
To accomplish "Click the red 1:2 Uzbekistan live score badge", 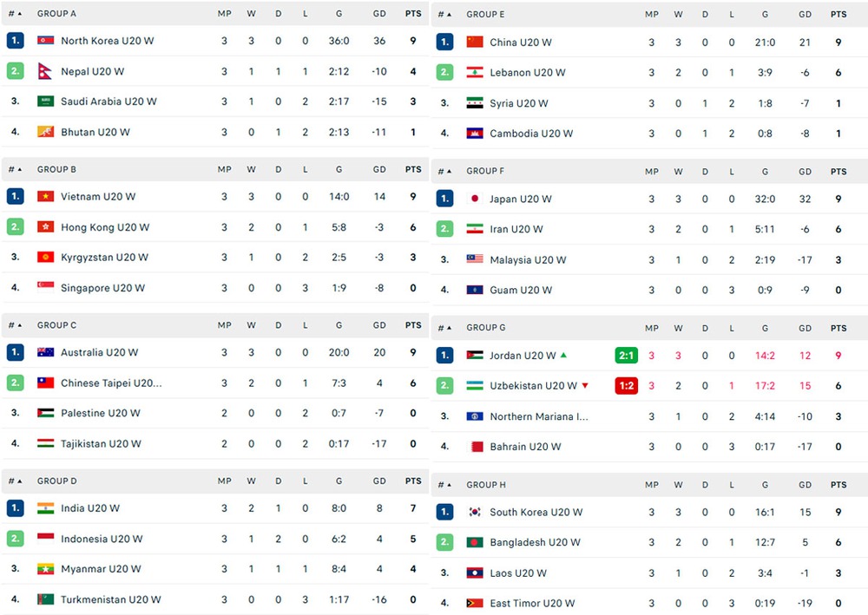I will [x=626, y=385].
